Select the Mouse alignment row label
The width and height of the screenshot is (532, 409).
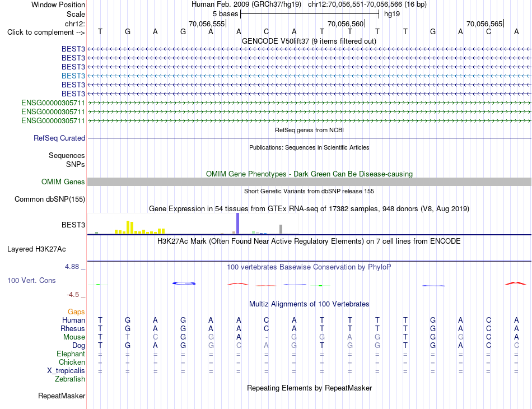(74, 337)
